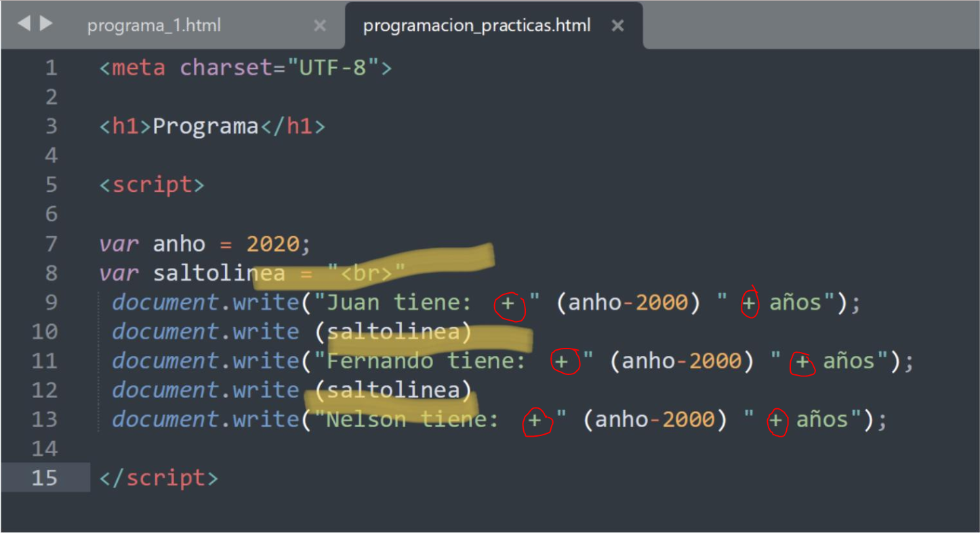Place cursor on document.write in line 11

coord(205,360)
